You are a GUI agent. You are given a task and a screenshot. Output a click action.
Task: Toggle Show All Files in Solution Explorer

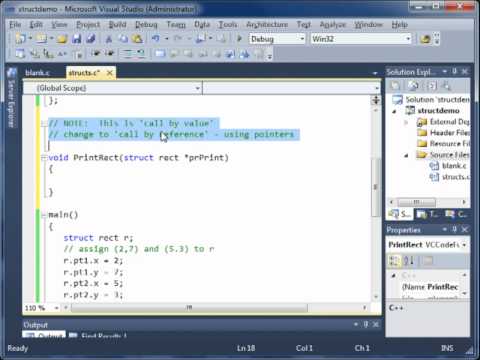413,86
